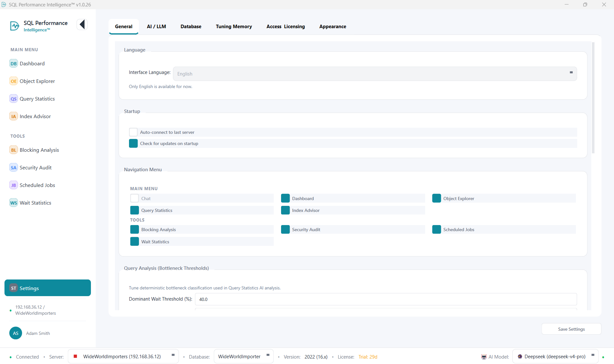Open the Tuning Memory tab
614x364 pixels.
click(234, 27)
